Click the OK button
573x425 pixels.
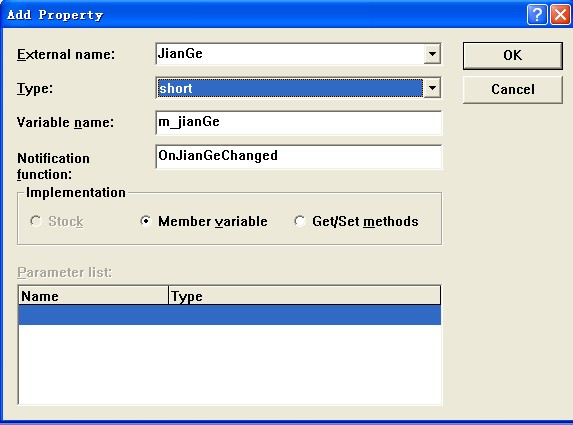[512, 56]
